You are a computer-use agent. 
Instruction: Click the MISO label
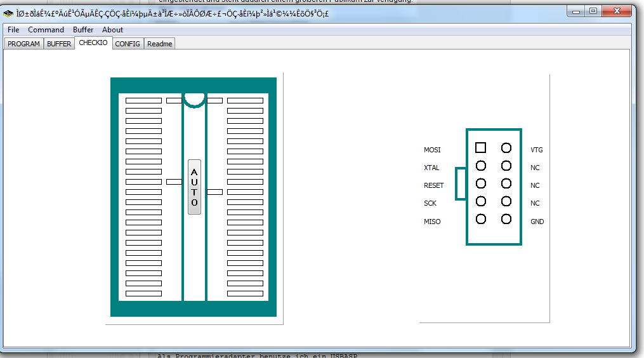pyautogui.click(x=432, y=222)
